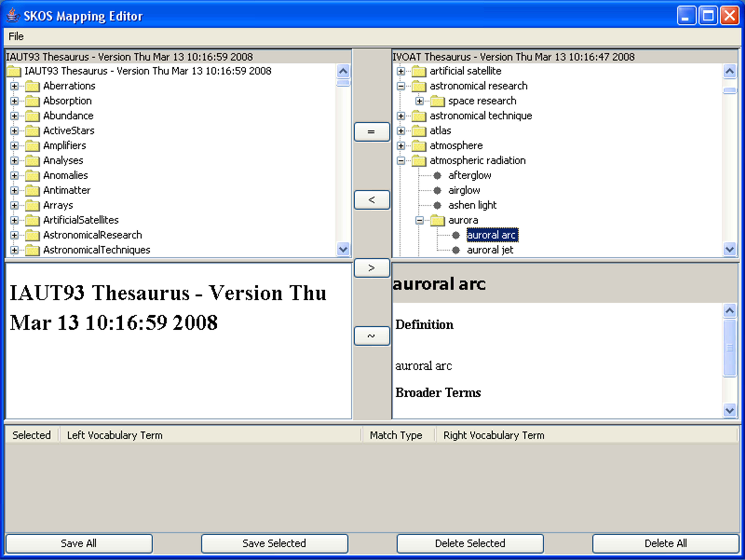
Task: Expand the Absorption tree node
Action: pyautogui.click(x=14, y=101)
